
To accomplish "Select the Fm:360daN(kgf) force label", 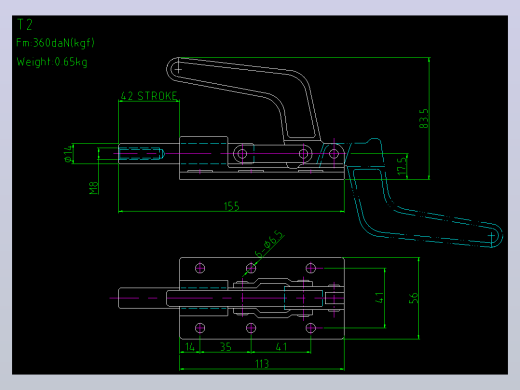I will (x=55, y=43).
